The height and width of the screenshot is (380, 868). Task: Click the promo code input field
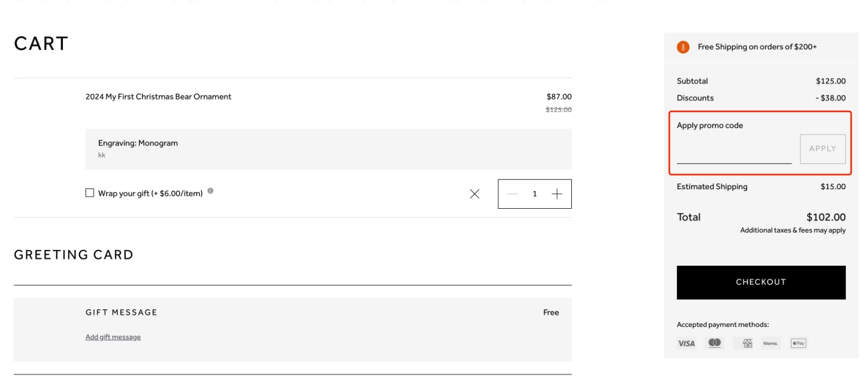pyautogui.click(x=732, y=156)
